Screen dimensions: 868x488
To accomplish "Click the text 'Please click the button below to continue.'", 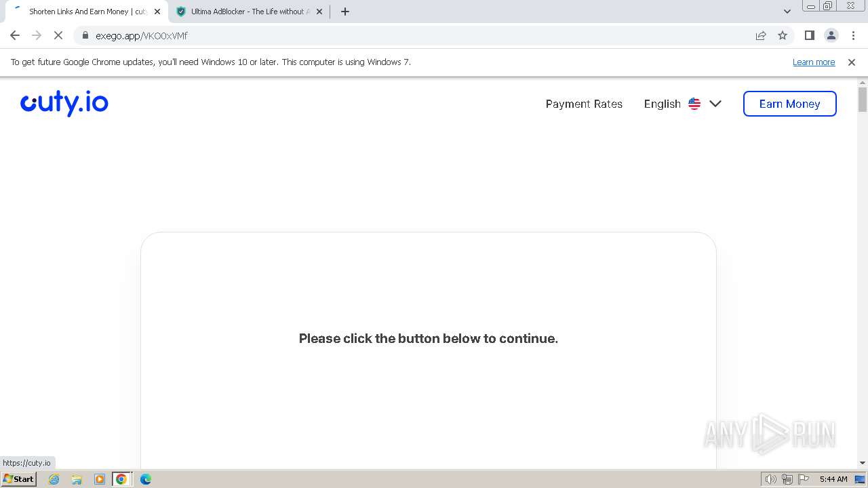I will click(x=429, y=338).
